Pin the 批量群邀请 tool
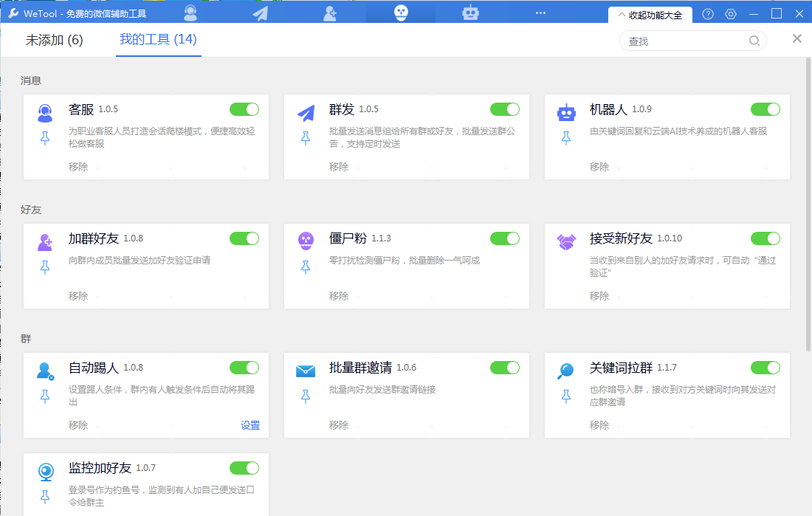The image size is (812, 516). [x=306, y=396]
